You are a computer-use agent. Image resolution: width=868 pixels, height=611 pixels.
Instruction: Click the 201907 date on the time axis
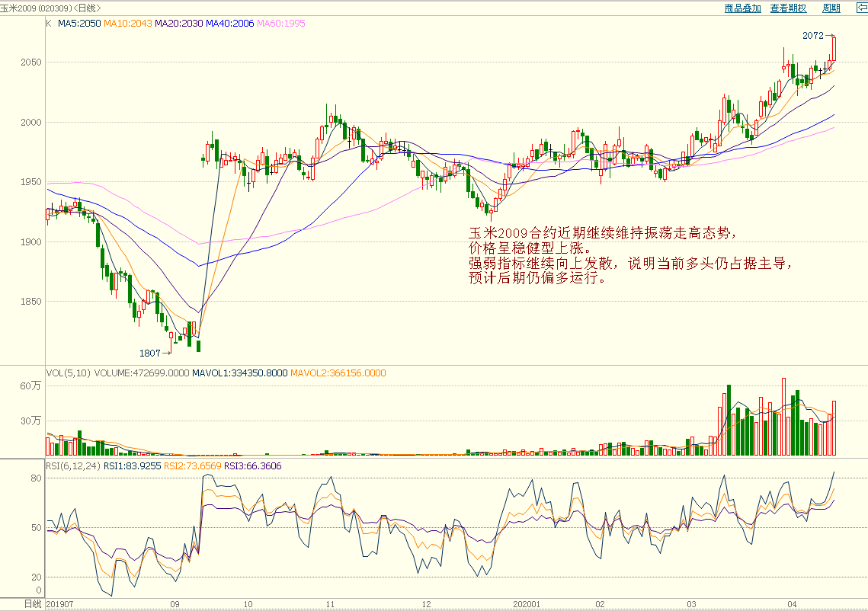(59, 604)
